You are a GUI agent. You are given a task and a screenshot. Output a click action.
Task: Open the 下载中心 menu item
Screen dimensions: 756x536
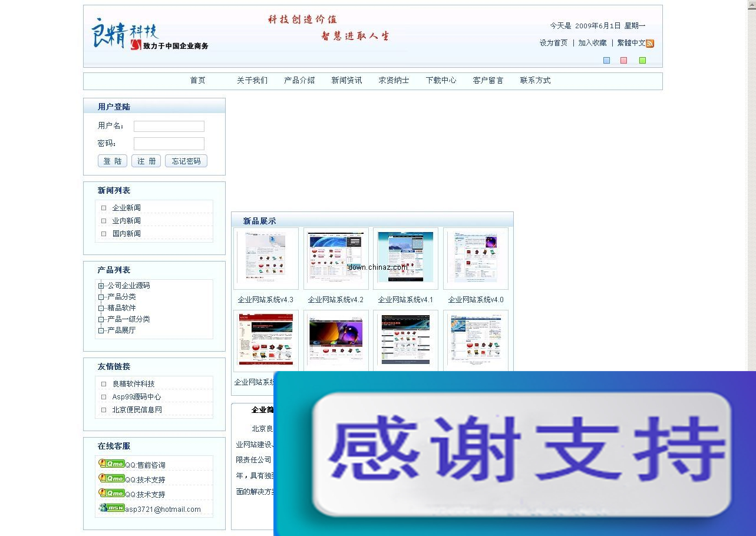[441, 81]
